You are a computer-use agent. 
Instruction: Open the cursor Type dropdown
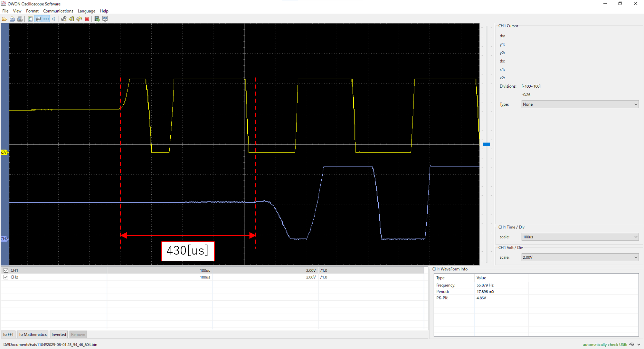[x=580, y=104]
